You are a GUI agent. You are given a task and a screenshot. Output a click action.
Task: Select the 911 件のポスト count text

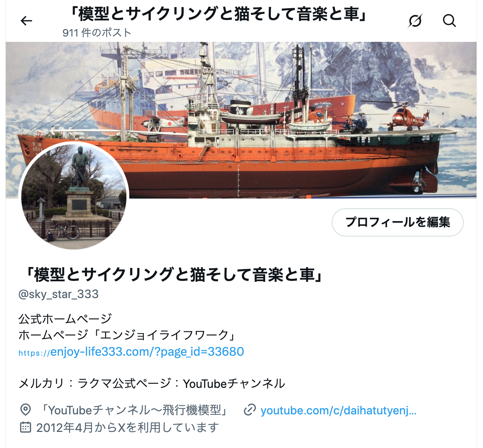tap(97, 33)
